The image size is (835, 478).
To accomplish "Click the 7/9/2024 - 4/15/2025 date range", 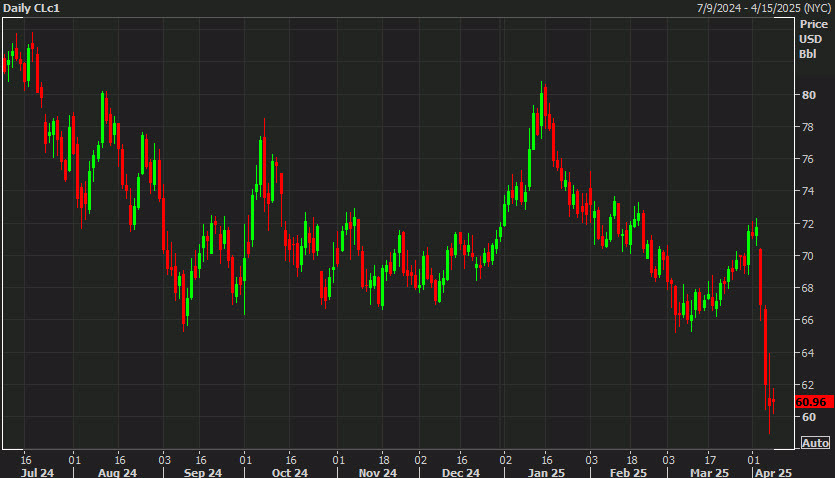I will coord(761,8).
